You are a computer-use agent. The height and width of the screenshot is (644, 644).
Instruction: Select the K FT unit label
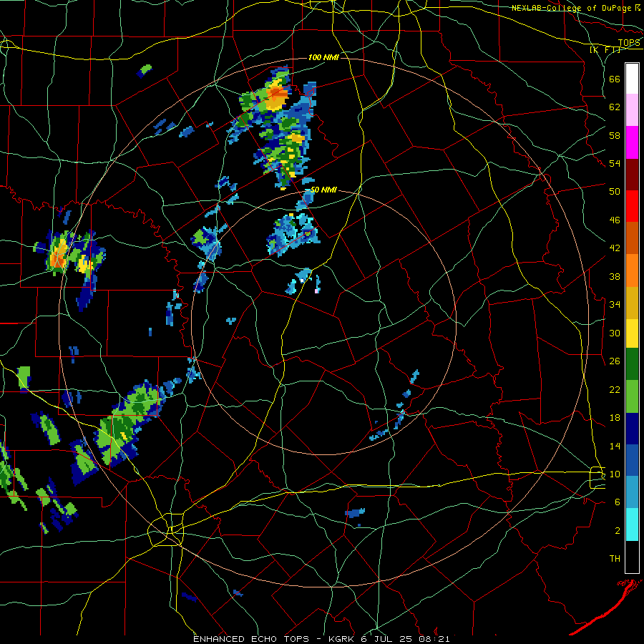605,49
